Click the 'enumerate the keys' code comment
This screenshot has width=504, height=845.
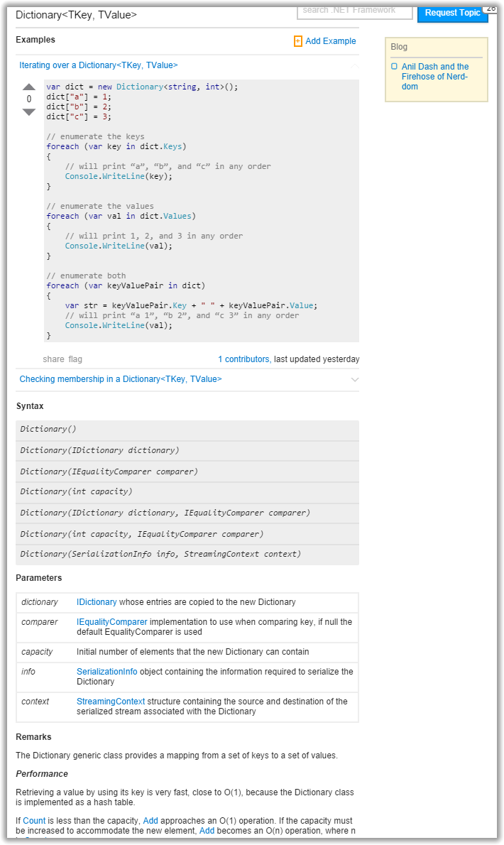pyautogui.click(x=95, y=137)
